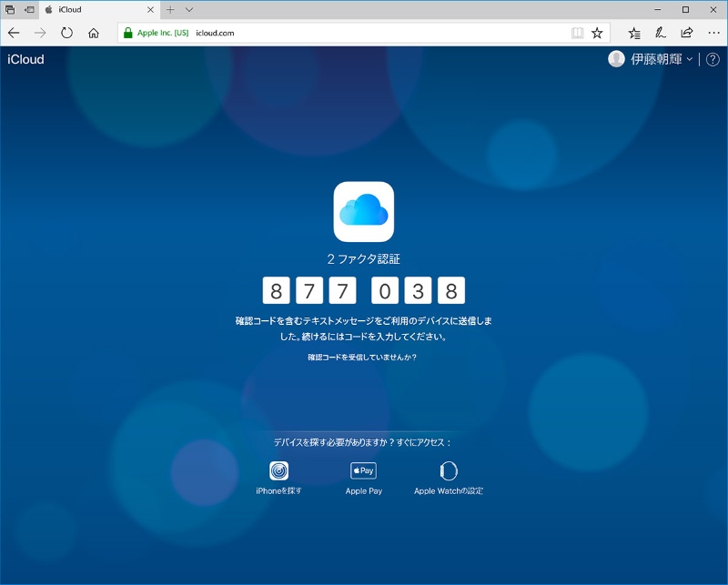
Task: Click the fourth code digit box showing 0
Action: click(385, 290)
